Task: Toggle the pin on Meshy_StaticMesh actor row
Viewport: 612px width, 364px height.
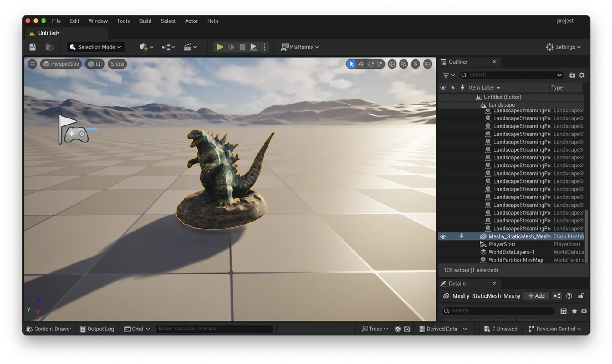Action: 462,236
